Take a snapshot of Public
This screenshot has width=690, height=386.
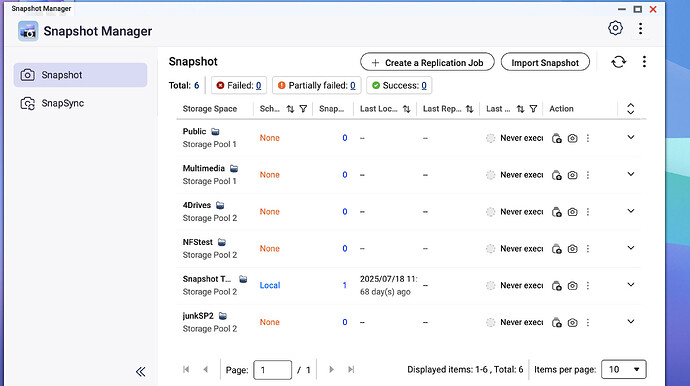[x=573, y=138]
